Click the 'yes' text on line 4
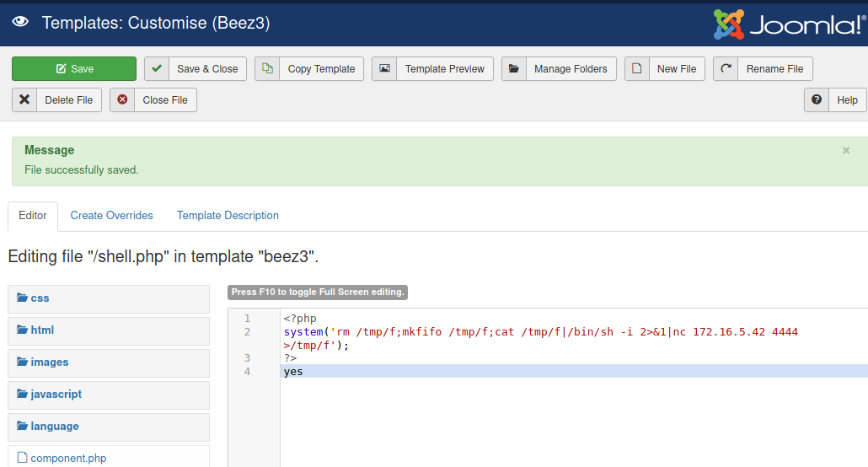 tap(293, 371)
